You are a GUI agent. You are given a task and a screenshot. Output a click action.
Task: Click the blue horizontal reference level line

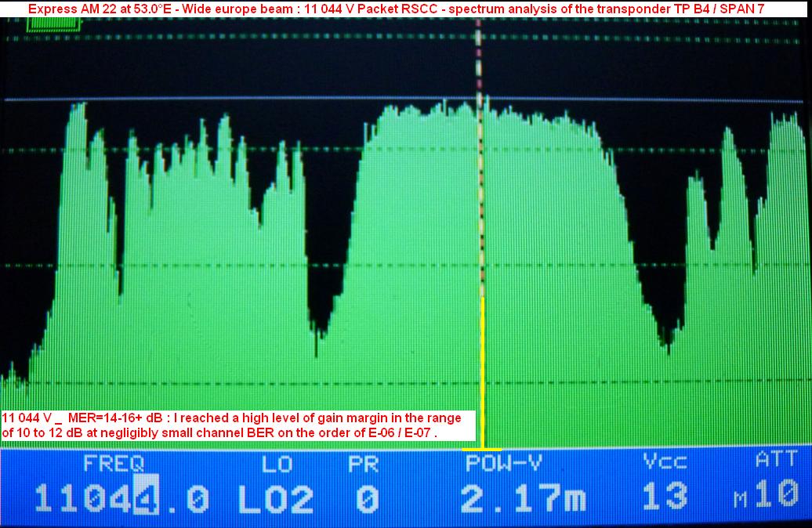tap(235, 99)
